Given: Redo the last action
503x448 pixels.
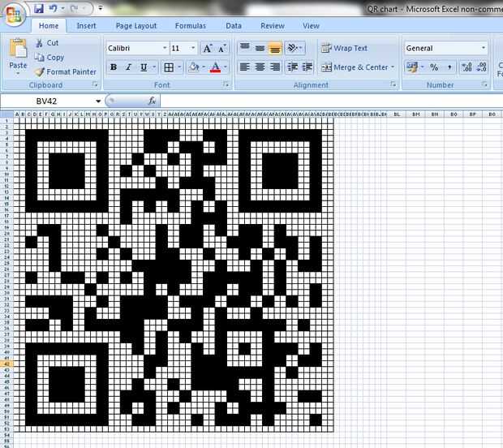Looking at the screenshot, I should (x=74, y=8).
